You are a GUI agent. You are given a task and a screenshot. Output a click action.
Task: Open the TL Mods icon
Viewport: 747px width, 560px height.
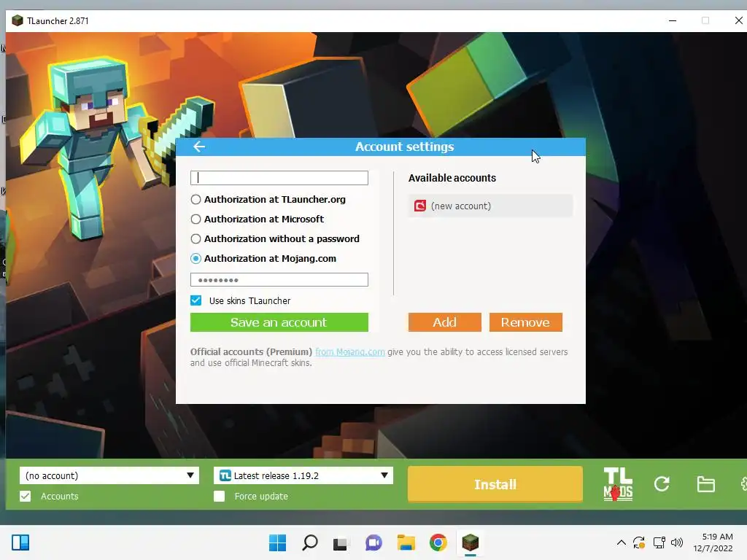point(618,484)
